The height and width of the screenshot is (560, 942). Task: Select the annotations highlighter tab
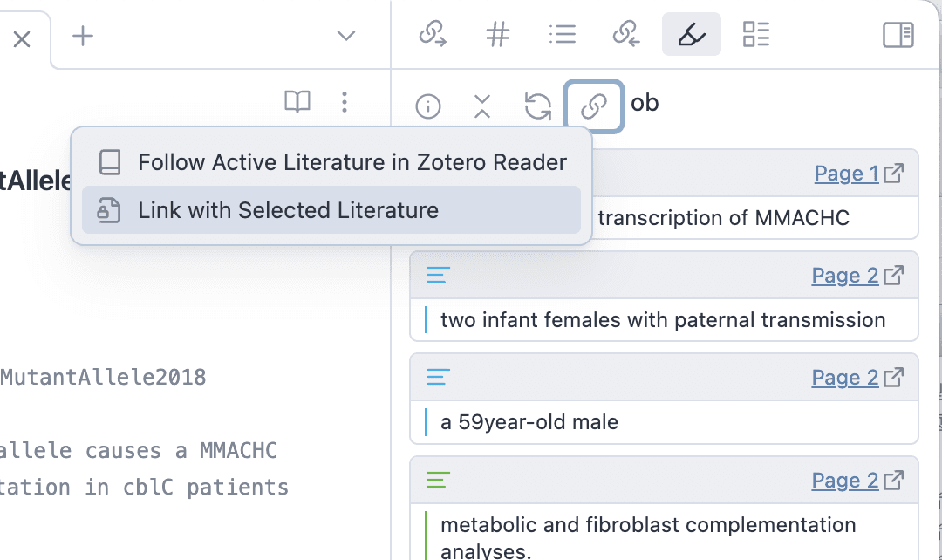click(692, 34)
